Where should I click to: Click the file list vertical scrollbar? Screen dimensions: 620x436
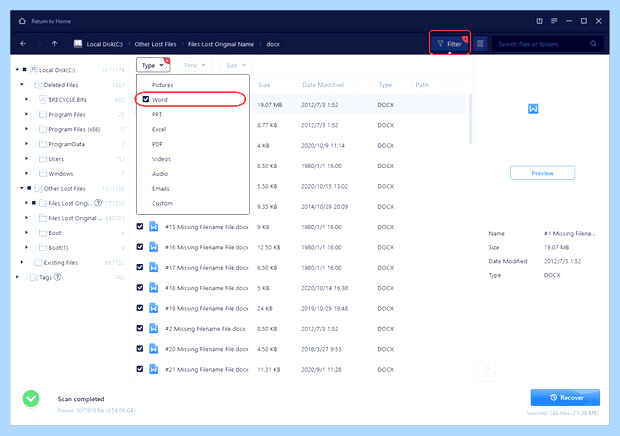470,119
